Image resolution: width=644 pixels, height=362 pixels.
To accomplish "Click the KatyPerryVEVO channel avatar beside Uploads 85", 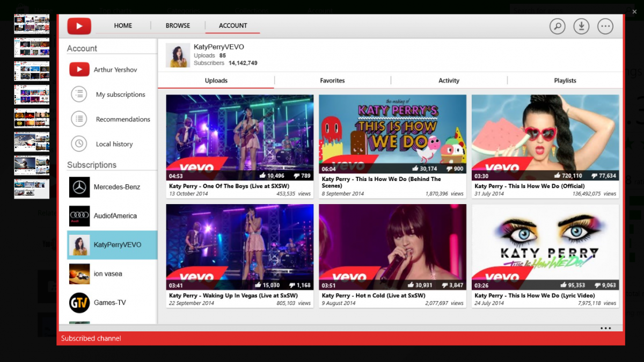I will click(178, 55).
